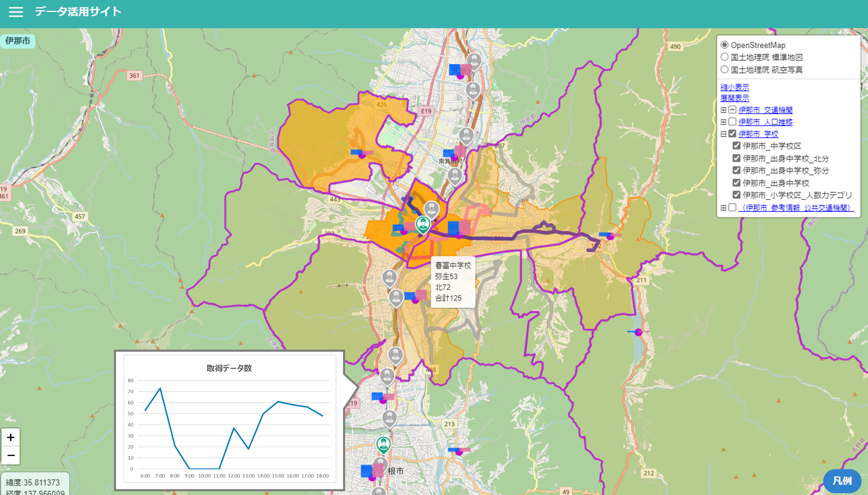The width and height of the screenshot is (868, 495).
Task: Select 国土地理院 航空写真 base map
Action: pyautogui.click(x=724, y=69)
